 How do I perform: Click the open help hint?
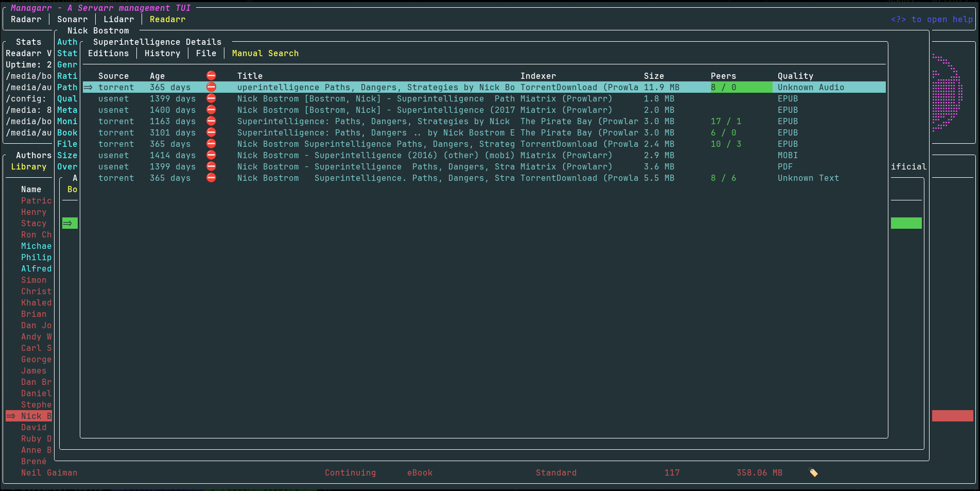[932, 19]
